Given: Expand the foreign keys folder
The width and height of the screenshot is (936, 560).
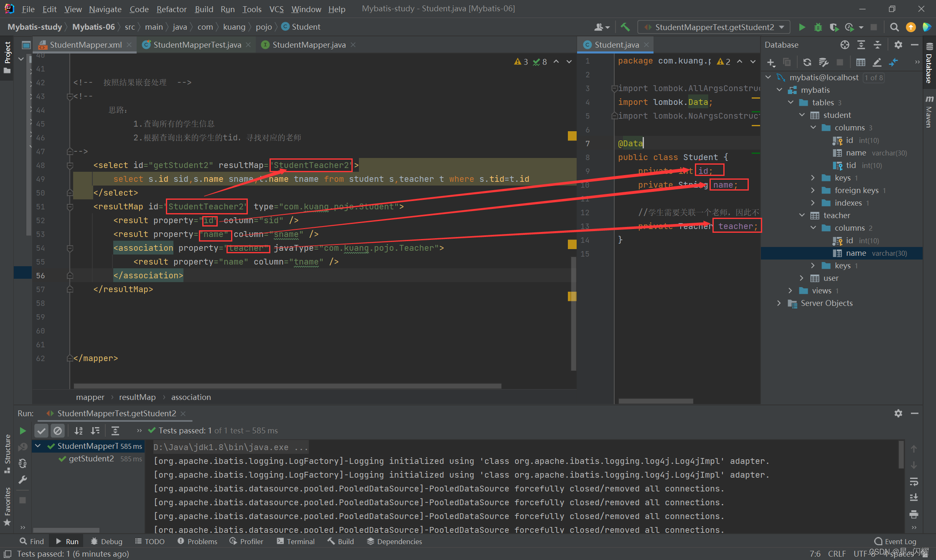Looking at the screenshot, I should [813, 190].
